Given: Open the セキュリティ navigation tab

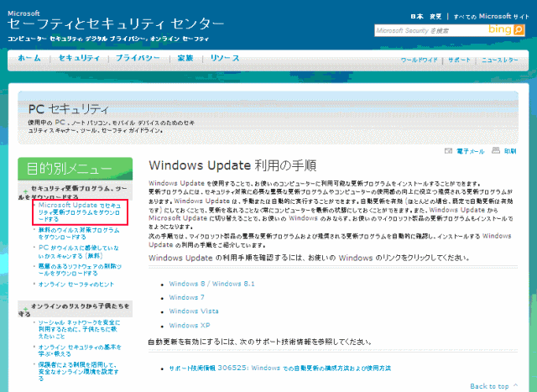Looking at the screenshot, I should click(79, 58).
